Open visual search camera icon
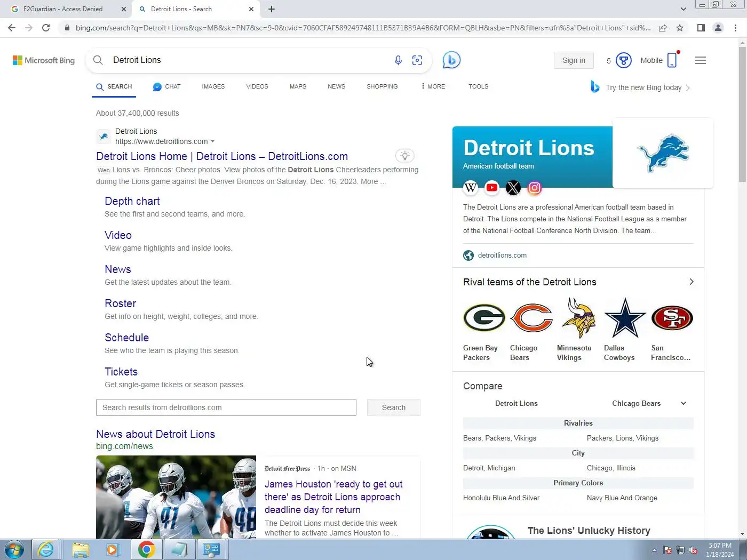The width and height of the screenshot is (747, 560). (x=417, y=60)
